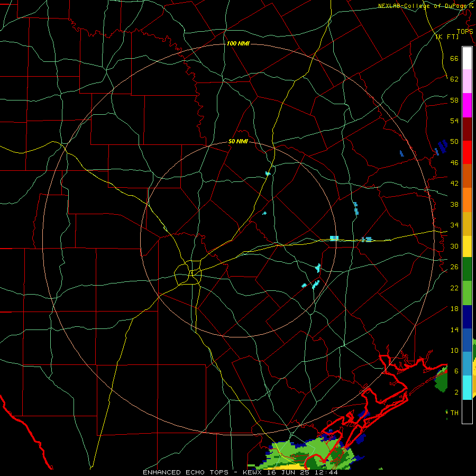Screen dimensions: 476x476
Task: Click the 18 legend value
Action: (454, 309)
